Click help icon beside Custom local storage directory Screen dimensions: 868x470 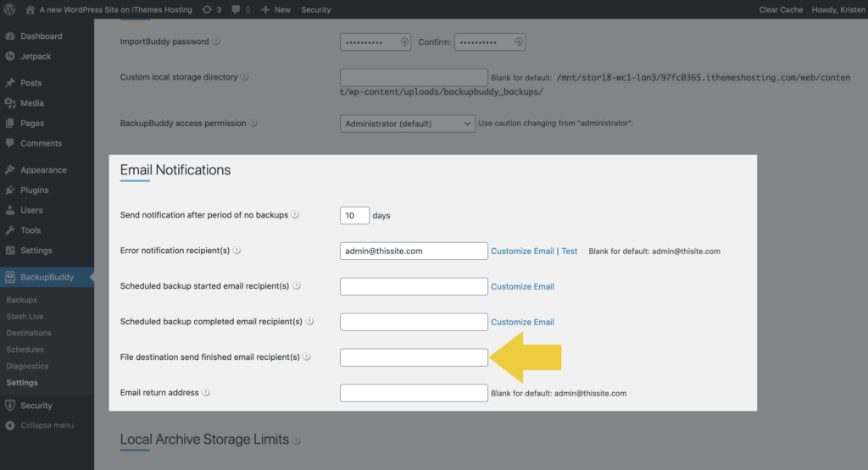[244, 77]
